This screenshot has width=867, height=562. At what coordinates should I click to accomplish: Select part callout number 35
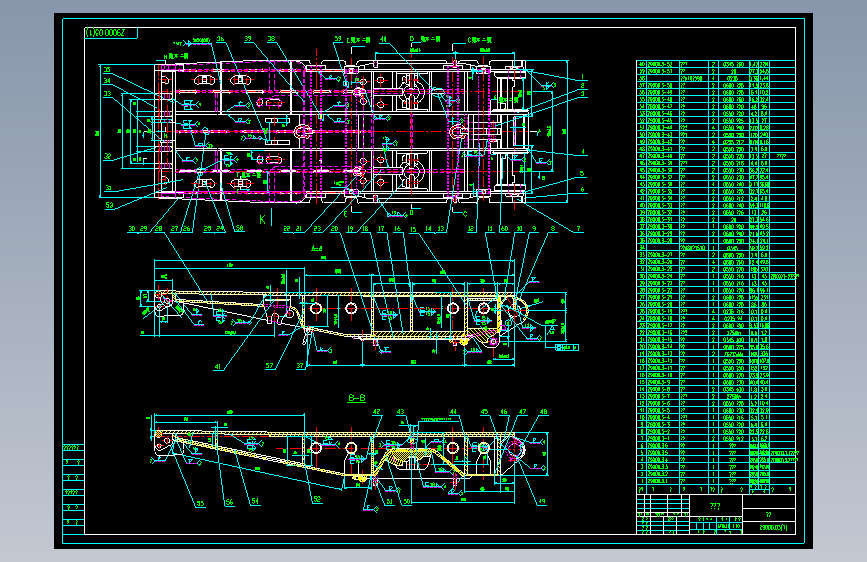(x=107, y=70)
